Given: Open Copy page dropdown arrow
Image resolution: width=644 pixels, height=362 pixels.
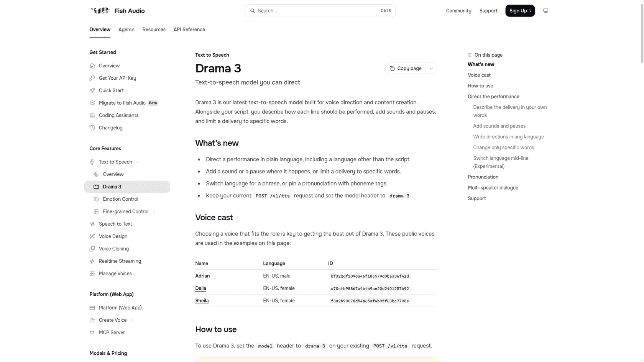Looking at the screenshot, I should pos(431,69).
